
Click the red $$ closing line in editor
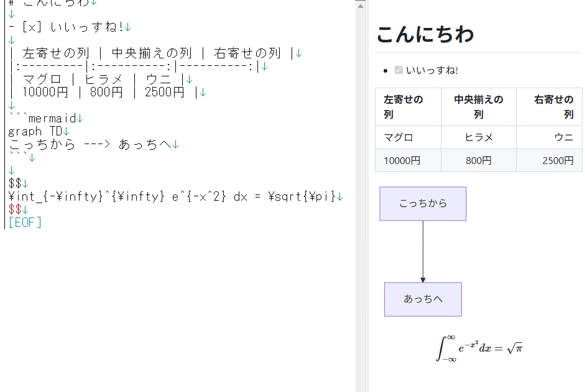coord(15,209)
